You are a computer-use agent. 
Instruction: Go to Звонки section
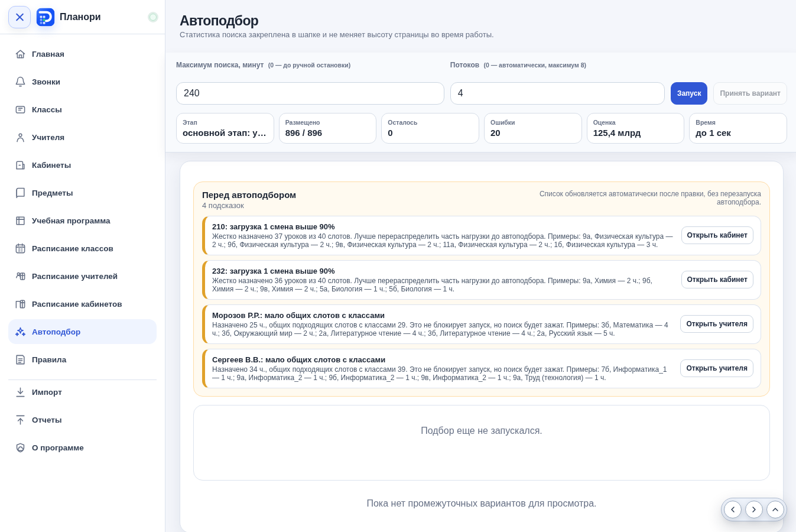tap(82, 82)
